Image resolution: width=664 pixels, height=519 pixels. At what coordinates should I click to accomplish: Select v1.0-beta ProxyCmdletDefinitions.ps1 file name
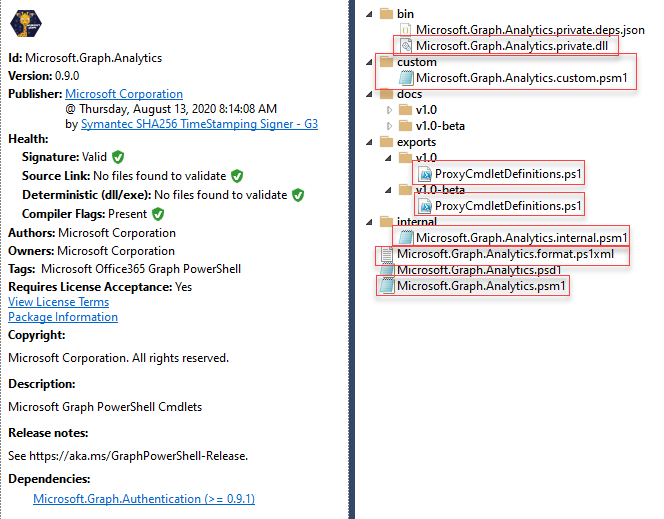[x=508, y=206]
